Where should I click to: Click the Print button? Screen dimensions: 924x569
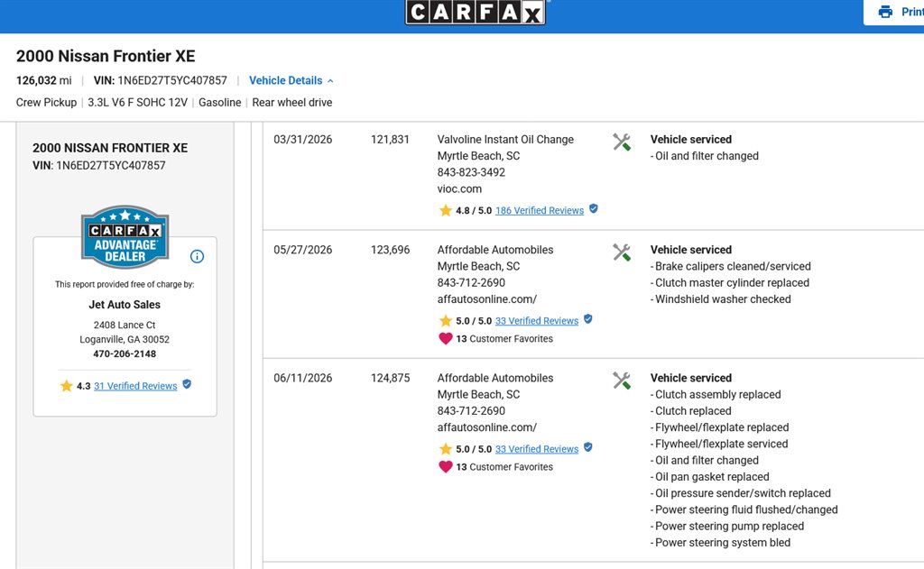click(x=896, y=12)
